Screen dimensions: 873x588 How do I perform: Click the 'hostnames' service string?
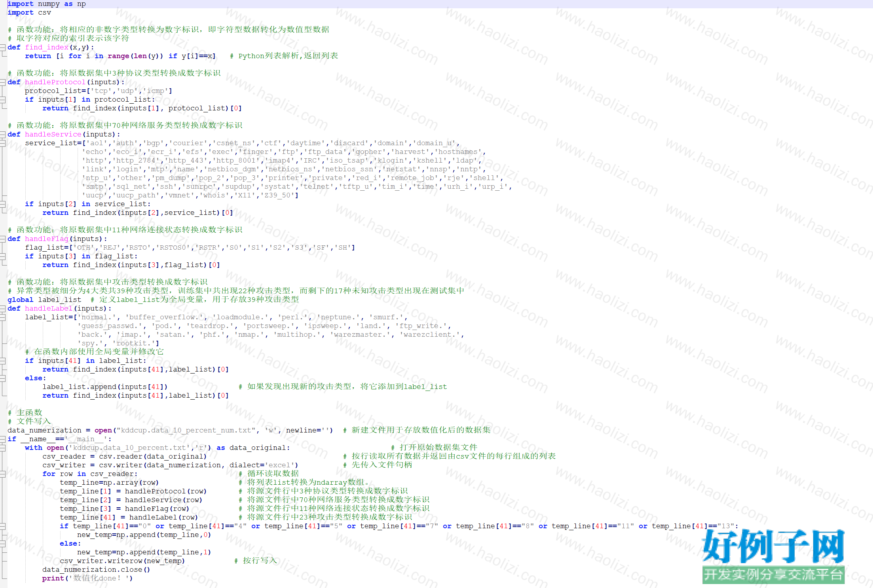click(458, 152)
